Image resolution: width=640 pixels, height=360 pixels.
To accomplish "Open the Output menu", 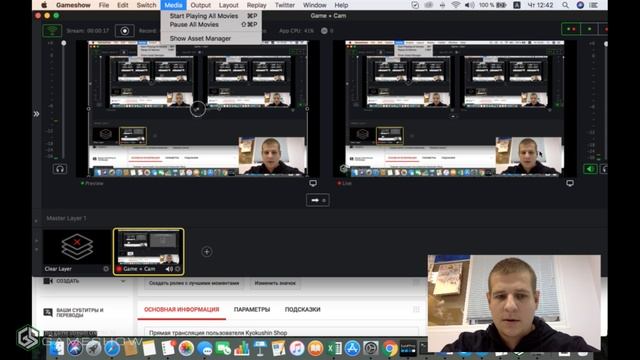I will coord(201,5).
